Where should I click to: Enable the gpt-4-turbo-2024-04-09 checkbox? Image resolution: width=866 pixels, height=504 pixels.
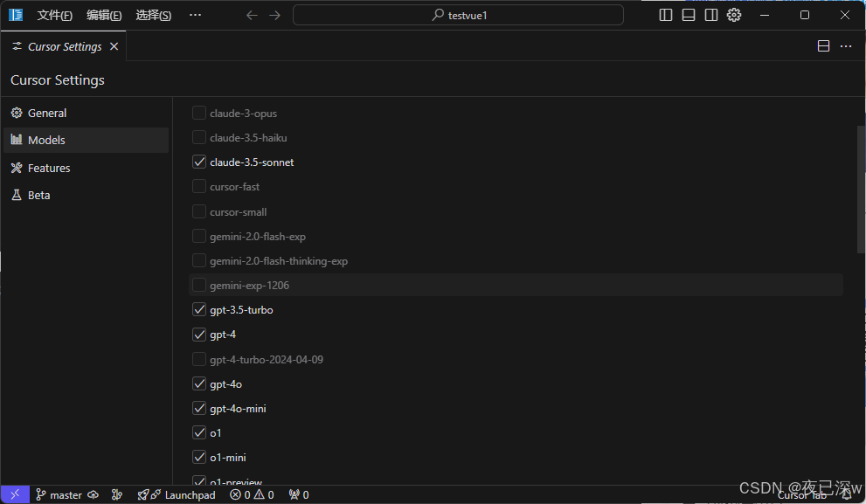(x=199, y=359)
